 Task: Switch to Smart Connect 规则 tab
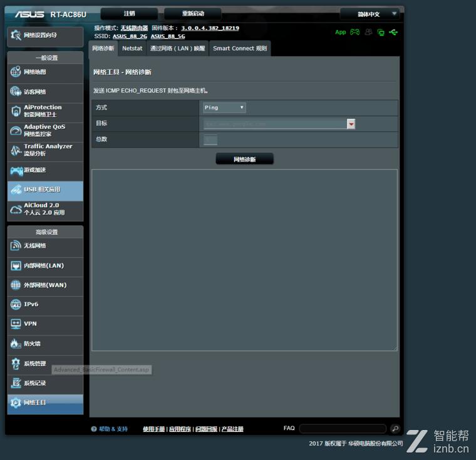pyautogui.click(x=239, y=48)
